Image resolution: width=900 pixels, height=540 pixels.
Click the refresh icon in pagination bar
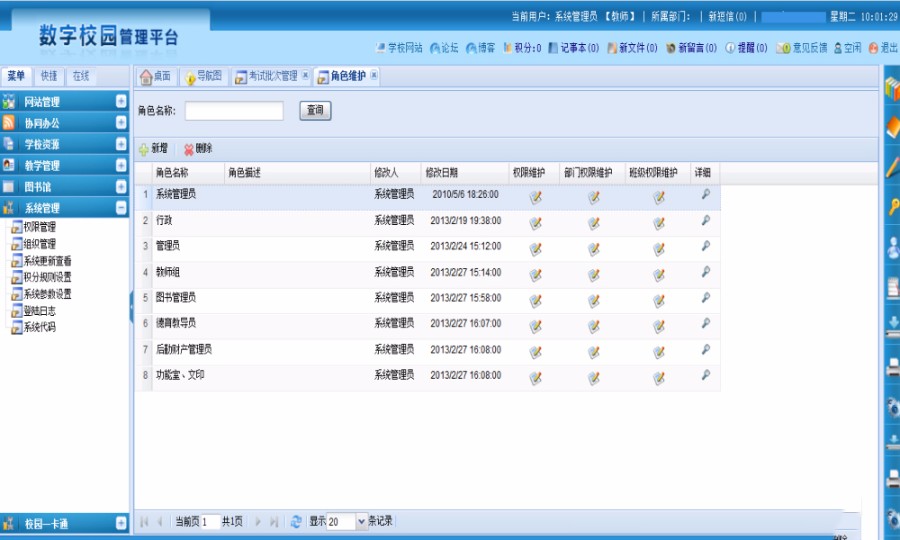tap(295, 522)
